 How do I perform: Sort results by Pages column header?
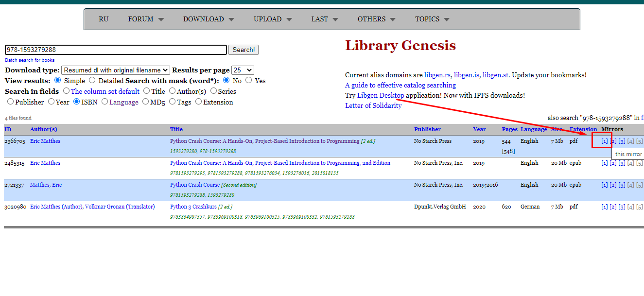509,129
